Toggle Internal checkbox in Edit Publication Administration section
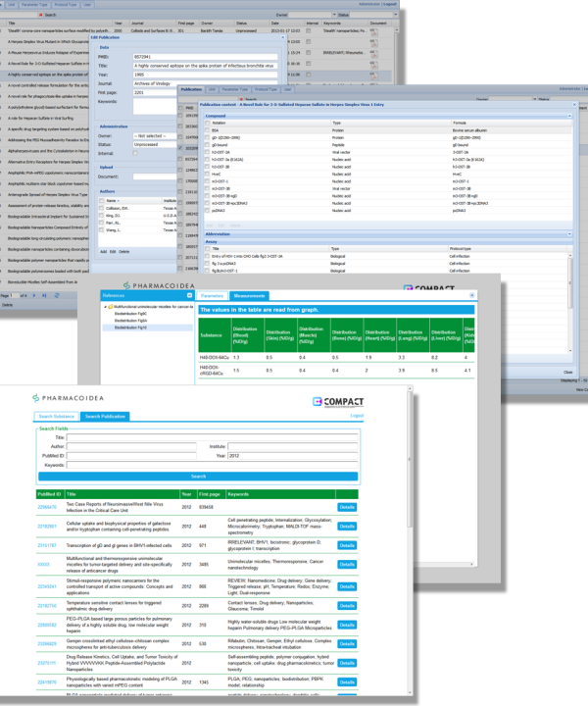Screen dimensions: 588x706 [x=135, y=154]
